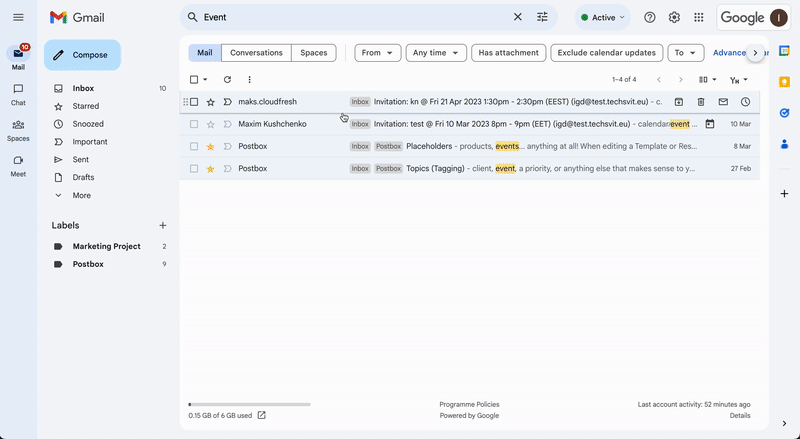Tick the select-all checkbox in toolbar
800x439 pixels.
(x=194, y=80)
